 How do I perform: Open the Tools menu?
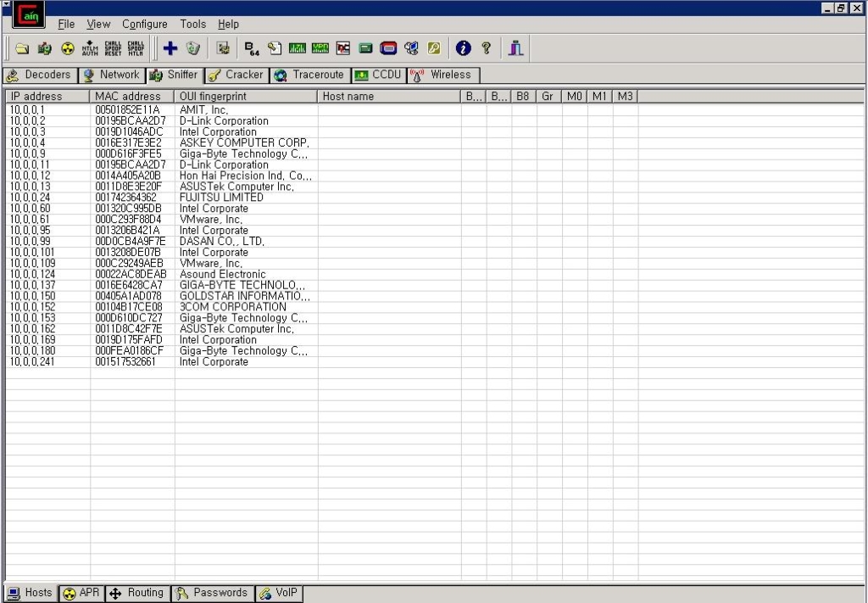[192, 24]
